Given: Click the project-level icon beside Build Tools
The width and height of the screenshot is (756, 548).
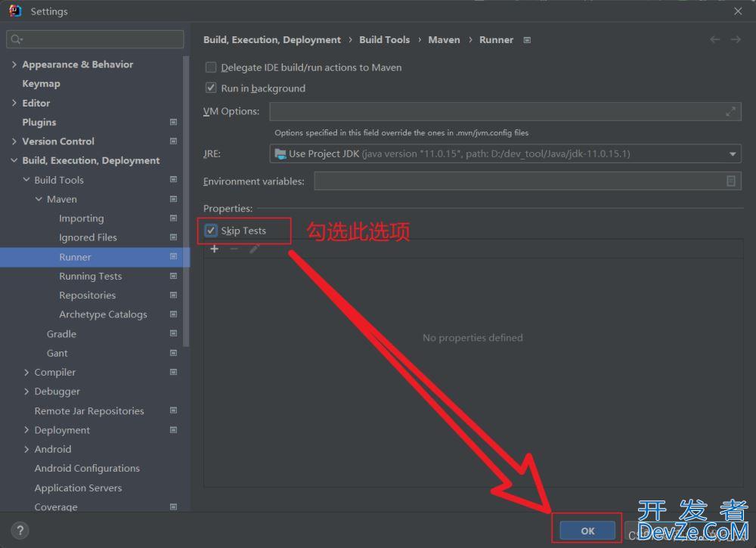Looking at the screenshot, I should (x=174, y=179).
